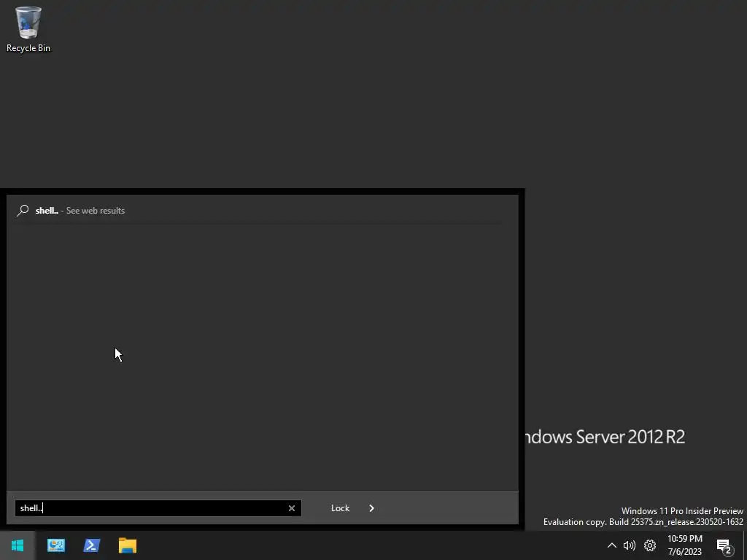Open the Recycle Bin desktop icon
Viewport: 747px width, 560px height.
pyautogui.click(x=28, y=29)
